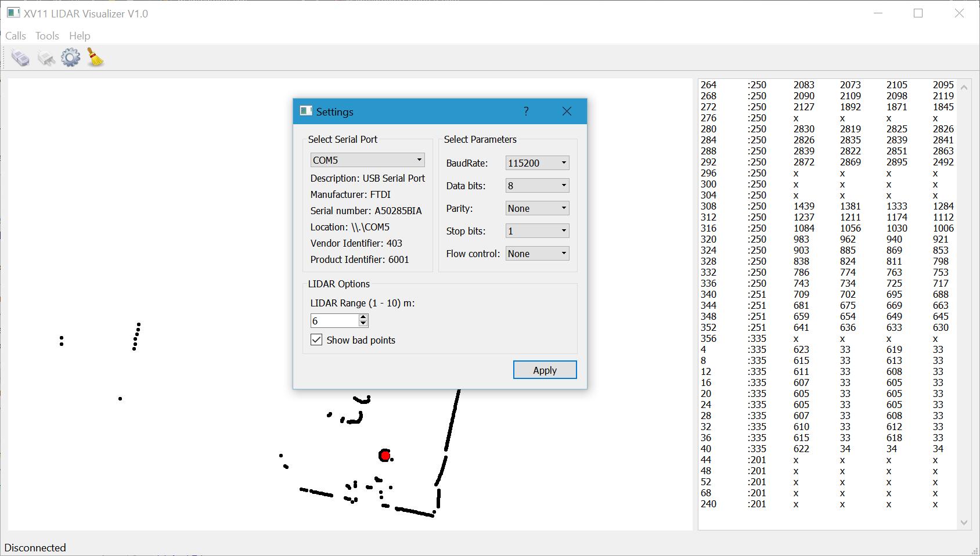
Task: Open the COM5 serial port dropdown
Action: pyautogui.click(x=368, y=160)
